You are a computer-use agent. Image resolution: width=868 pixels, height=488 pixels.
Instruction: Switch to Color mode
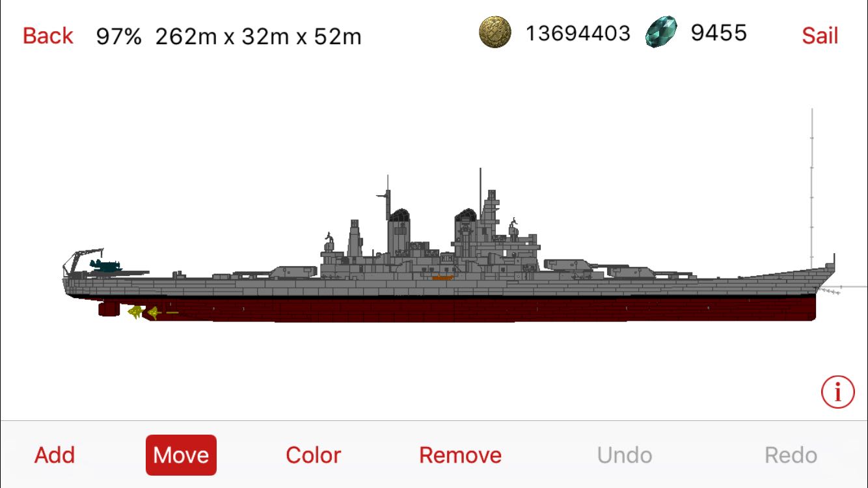313,455
